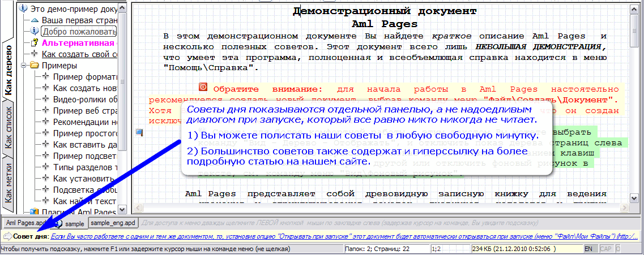Click the arrow icon before 'Совет дня'
The width and height of the screenshot is (644, 255).
coord(7,236)
